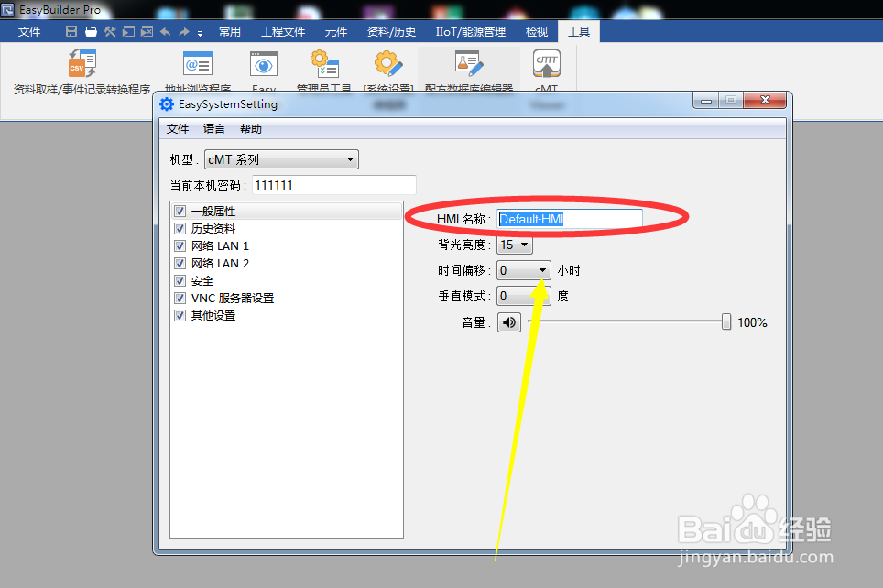Click the simulation icon in quick toolbar

click(x=147, y=31)
